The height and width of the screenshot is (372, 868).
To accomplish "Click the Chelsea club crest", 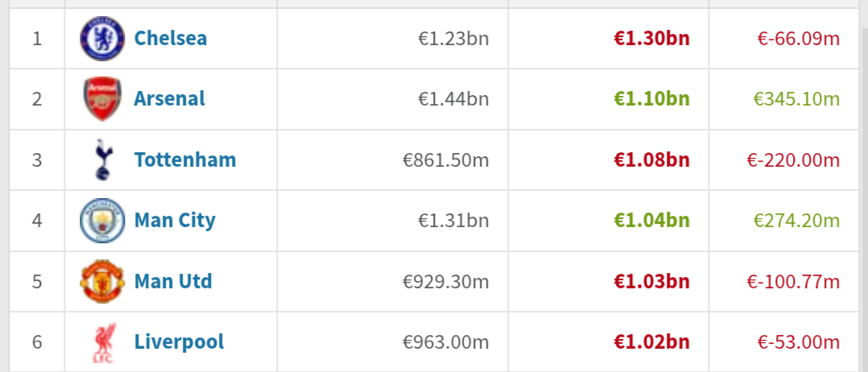I will (x=102, y=39).
